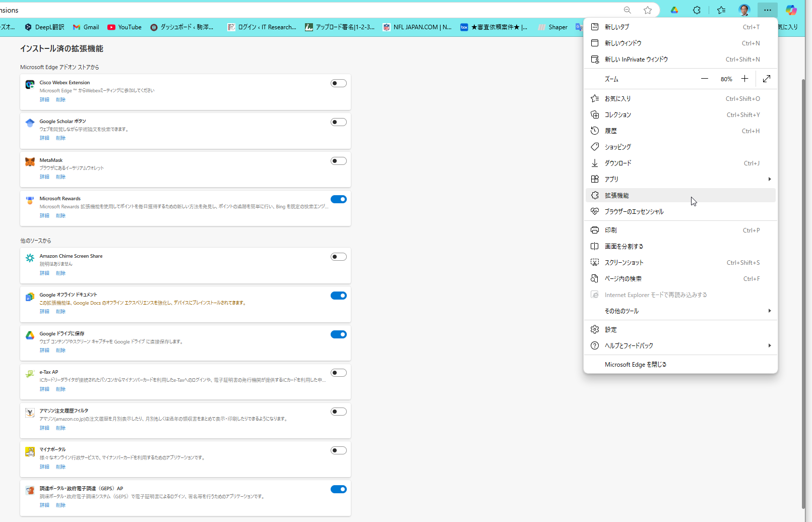Open the favorites hub toolbar icon
The width and height of the screenshot is (812, 522).
click(x=721, y=10)
